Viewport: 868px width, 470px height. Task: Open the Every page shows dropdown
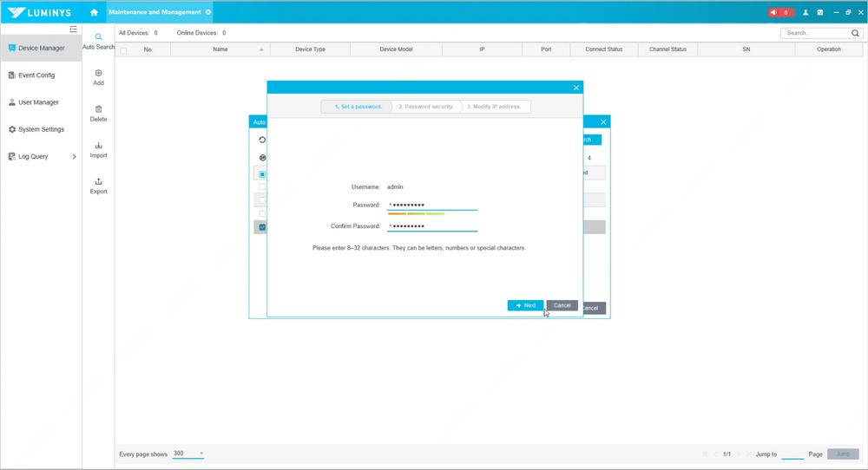coord(188,454)
